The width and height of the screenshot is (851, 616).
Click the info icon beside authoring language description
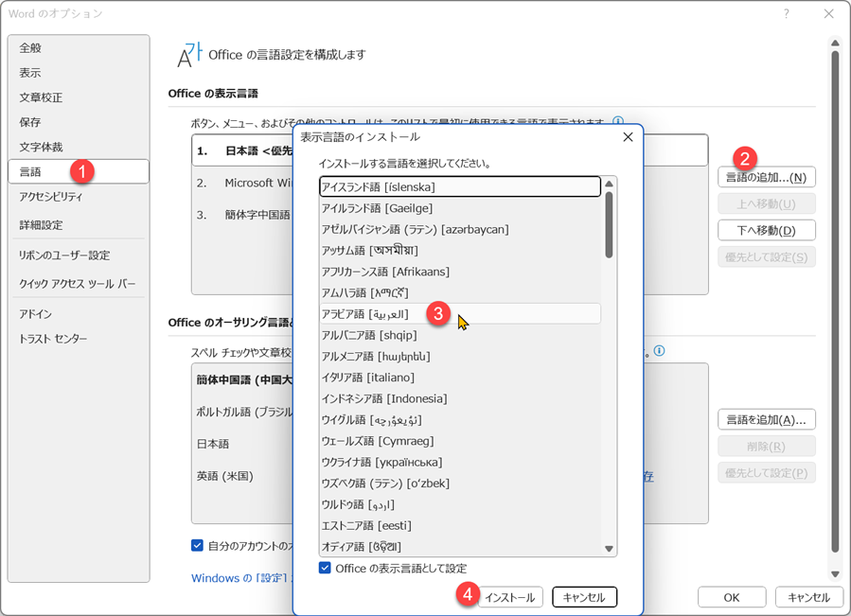[659, 351]
